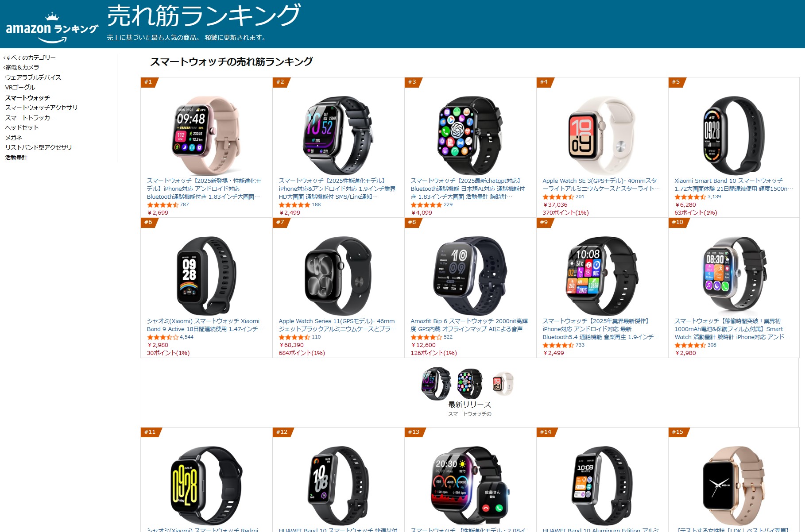Open the #1 pink smartwatch product image
The image size is (805, 532).
206,135
